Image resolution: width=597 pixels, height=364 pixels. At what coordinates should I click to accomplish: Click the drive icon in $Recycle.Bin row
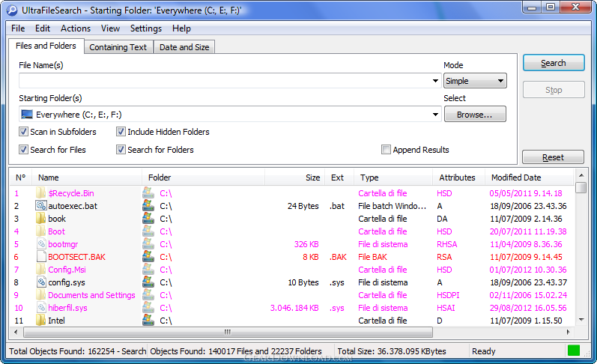click(x=148, y=193)
